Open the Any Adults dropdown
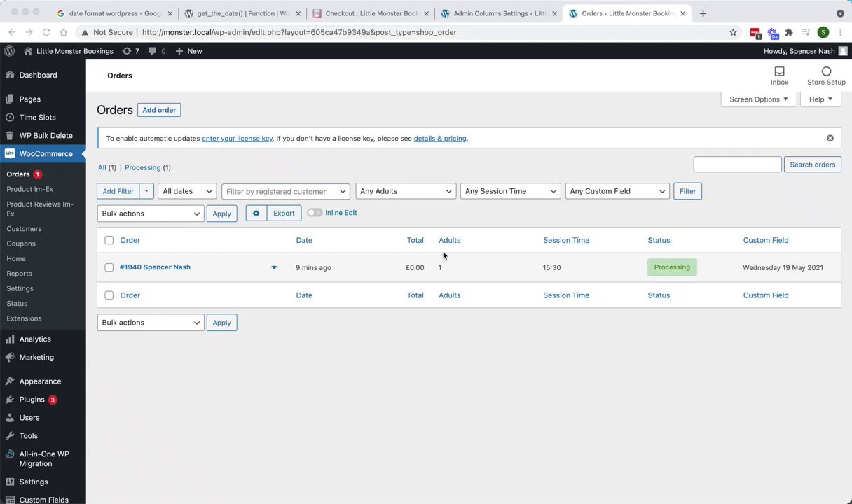 pyautogui.click(x=406, y=191)
